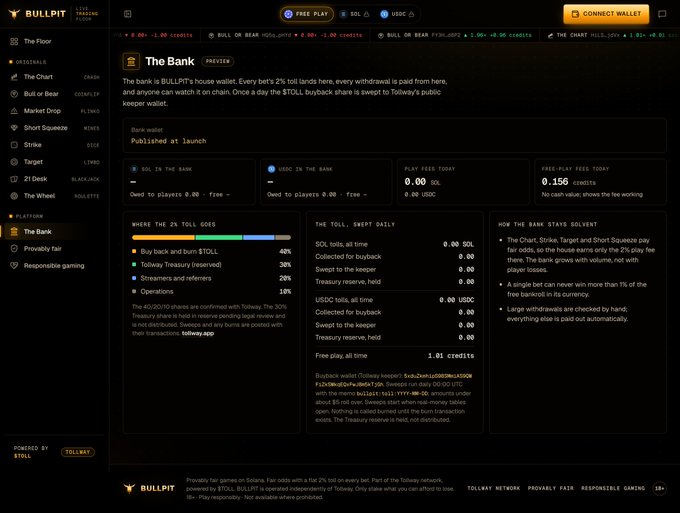Click the 'SOL tolls, all time' row
Image resolution: width=680 pixels, height=513 pixels.
[x=395, y=244]
